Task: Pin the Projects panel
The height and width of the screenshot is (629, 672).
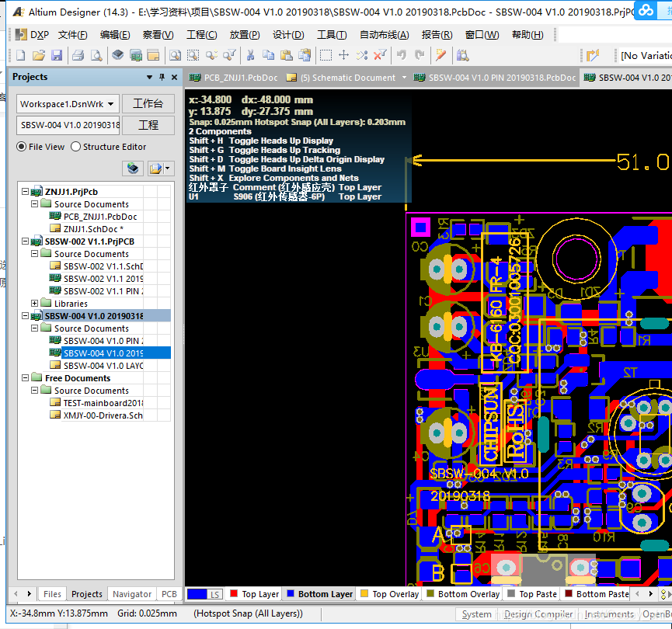Action: click(x=162, y=77)
